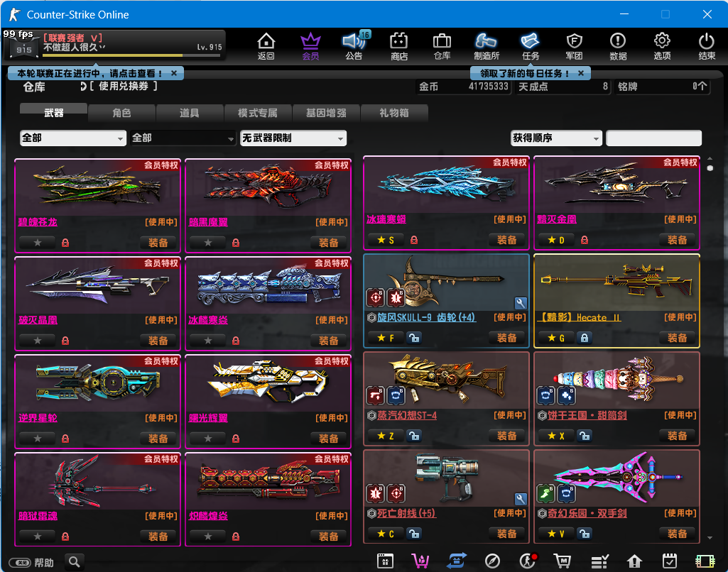This screenshot has height=572, width=728.
Task: Open the pink shopping cart icon
Action: [420, 561]
